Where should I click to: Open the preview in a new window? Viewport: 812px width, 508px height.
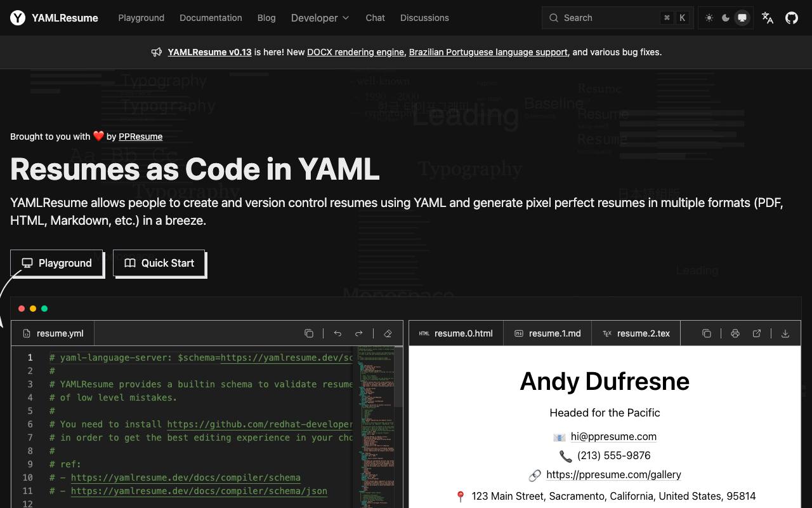pyautogui.click(x=756, y=333)
